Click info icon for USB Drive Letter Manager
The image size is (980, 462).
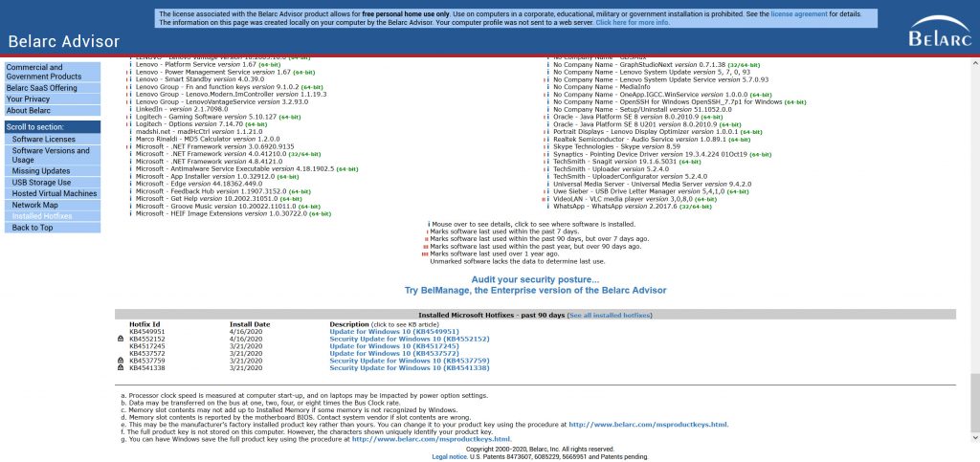548,191
